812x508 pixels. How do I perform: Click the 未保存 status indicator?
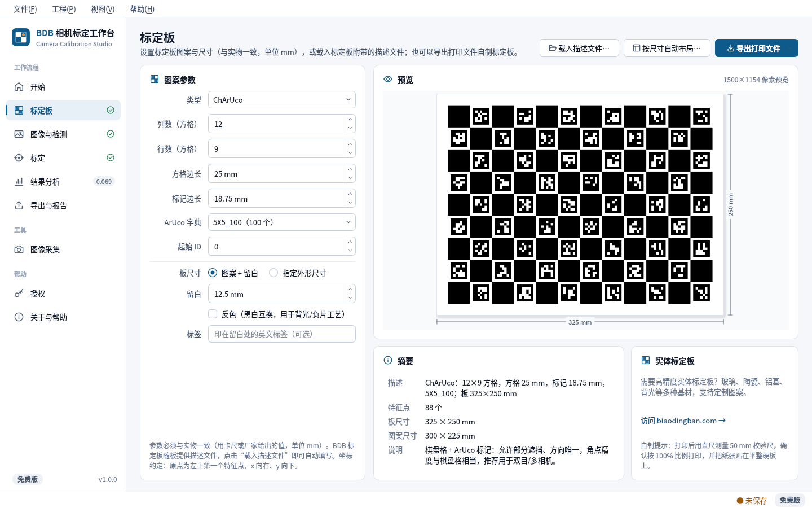point(752,501)
